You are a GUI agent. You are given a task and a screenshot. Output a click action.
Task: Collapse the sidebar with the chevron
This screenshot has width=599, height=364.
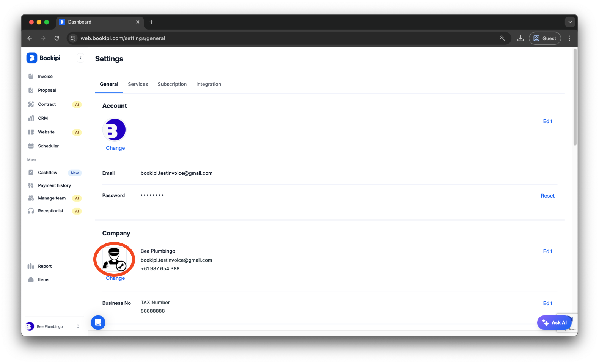coord(80,58)
